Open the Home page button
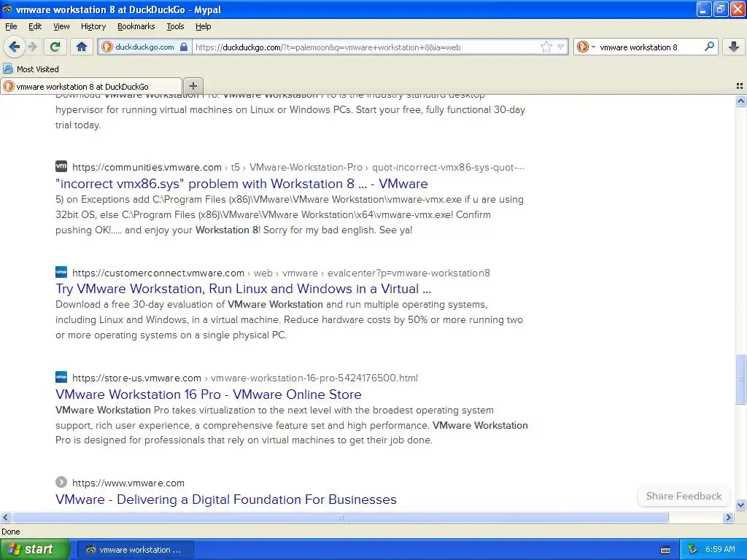This screenshot has width=747, height=560. (82, 47)
